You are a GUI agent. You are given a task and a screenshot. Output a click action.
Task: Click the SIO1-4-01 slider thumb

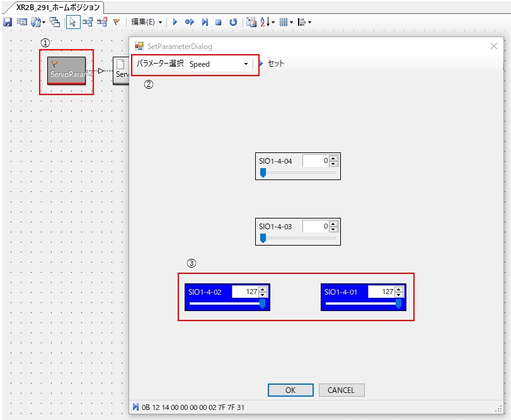click(x=398, y=304)
